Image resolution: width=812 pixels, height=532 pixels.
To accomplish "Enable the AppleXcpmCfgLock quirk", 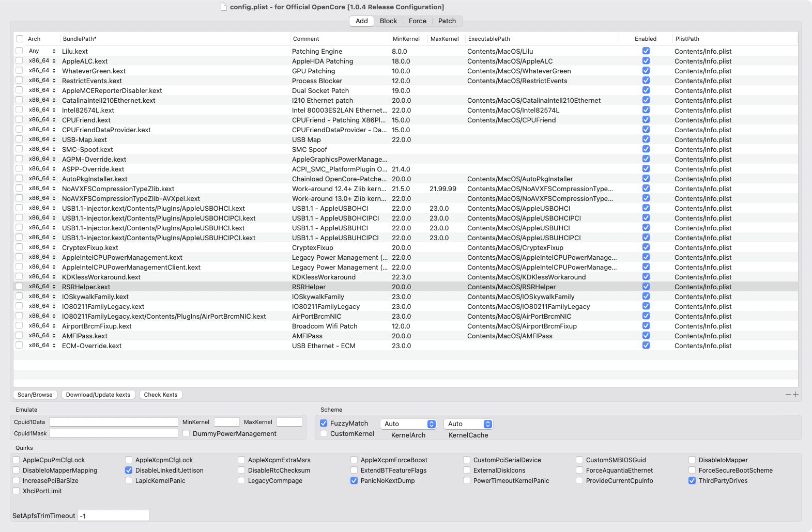I will (x=129, y=460).
